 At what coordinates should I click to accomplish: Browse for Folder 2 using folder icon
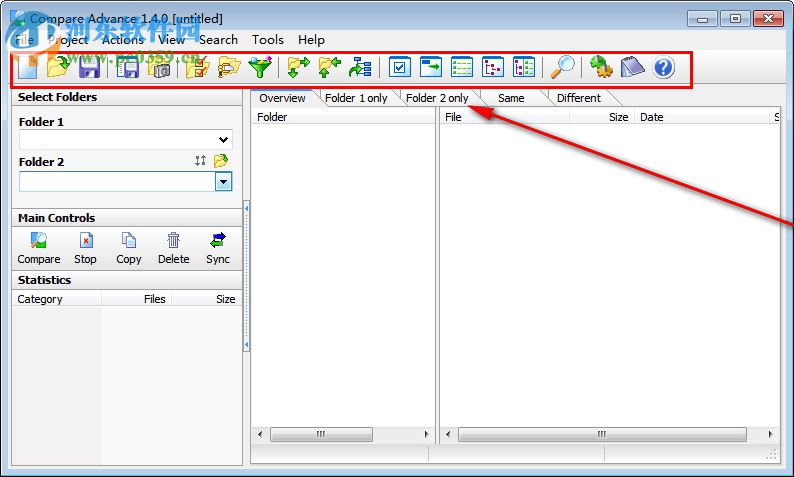pos(221,161)
